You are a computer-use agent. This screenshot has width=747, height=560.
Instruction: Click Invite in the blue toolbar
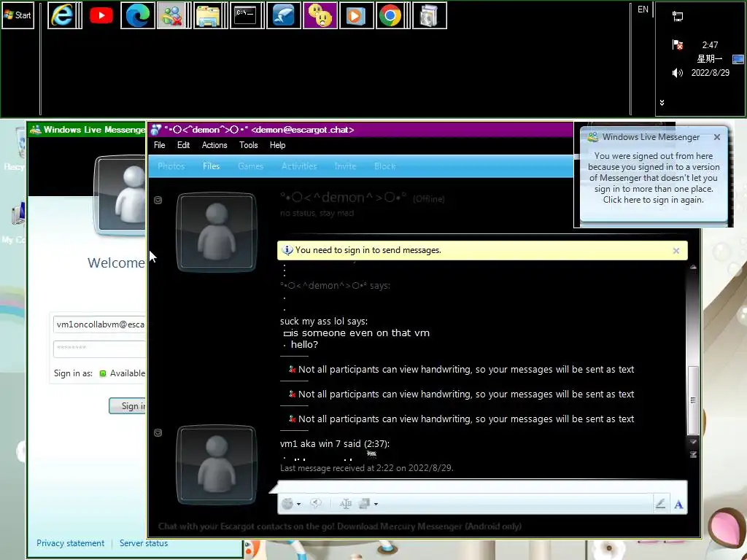[345, 166]
